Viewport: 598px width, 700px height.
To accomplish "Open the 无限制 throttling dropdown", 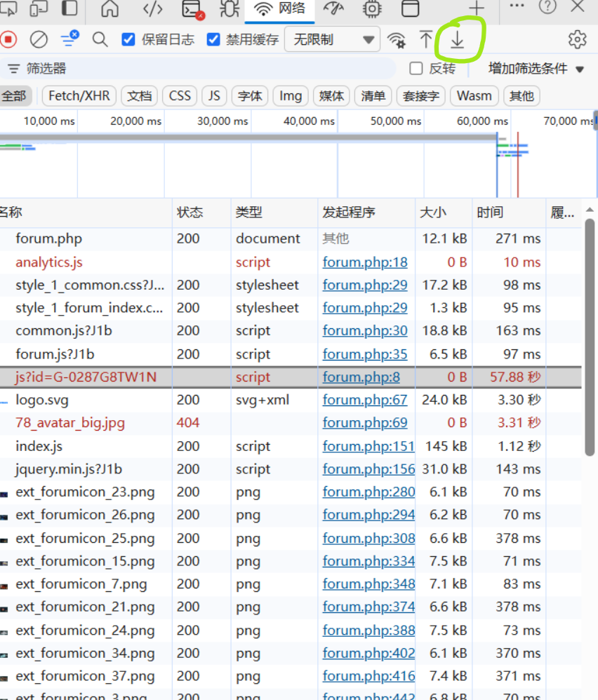I will pyautogui.click(x=332, y=39).
